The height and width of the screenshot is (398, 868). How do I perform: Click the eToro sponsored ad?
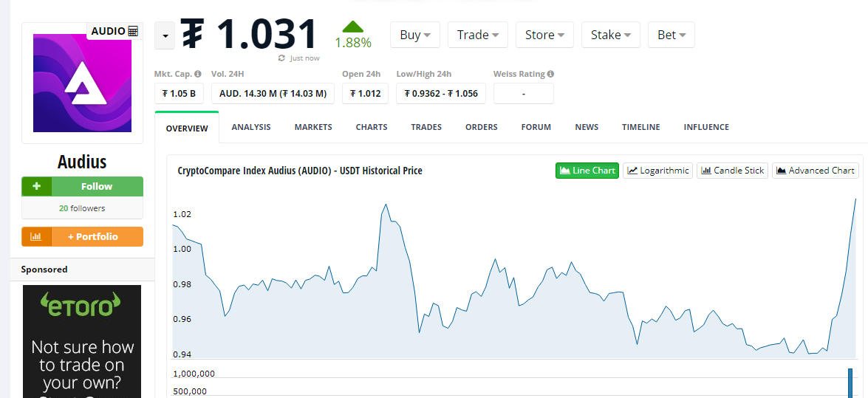[82, 342]
